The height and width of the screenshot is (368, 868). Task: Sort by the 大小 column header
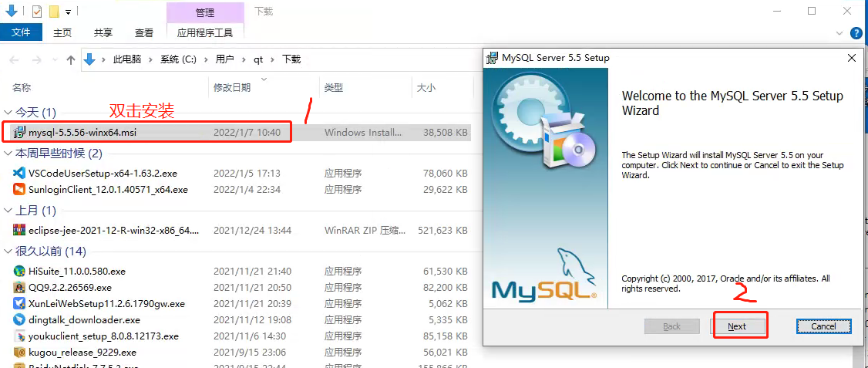pos(426,88)
